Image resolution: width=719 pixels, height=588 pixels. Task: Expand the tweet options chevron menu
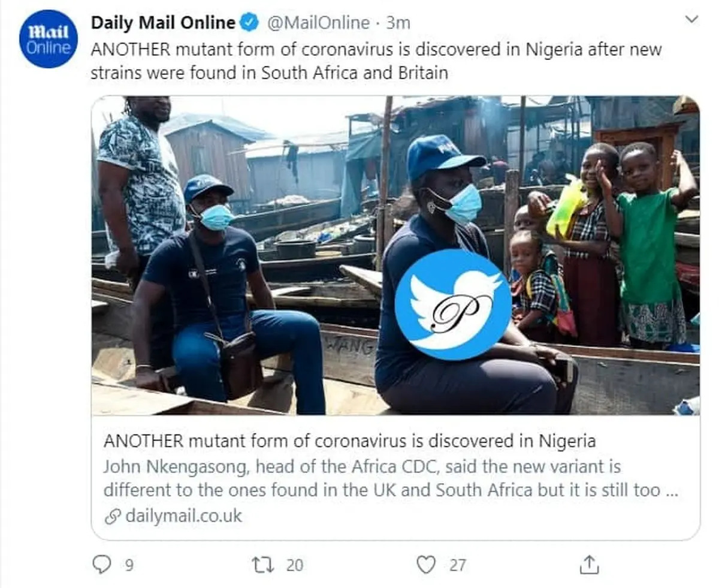691,19
